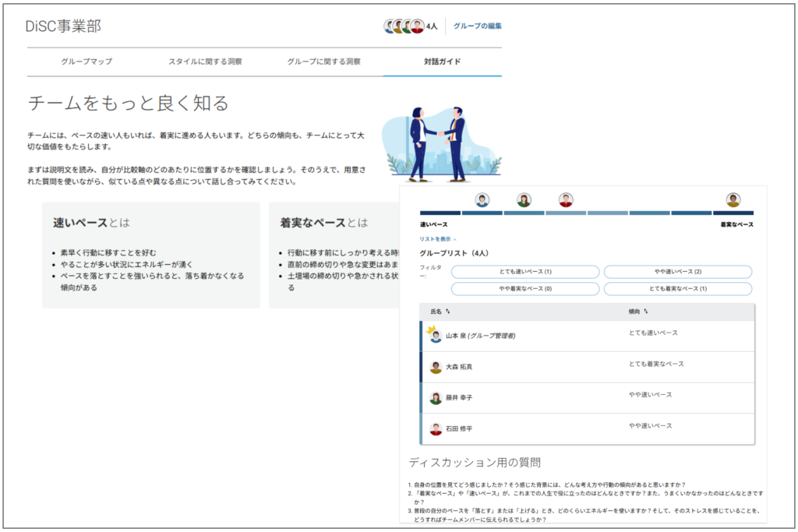Click 藤井 幸子's avatar in the group list
Screen dimensions: 798x532
[x=436, y=398]
